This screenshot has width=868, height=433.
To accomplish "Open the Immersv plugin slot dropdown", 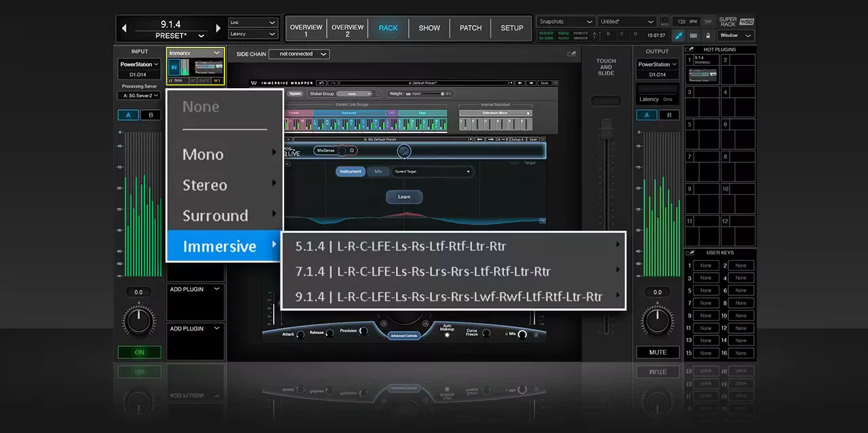I will tap(195, 52).
